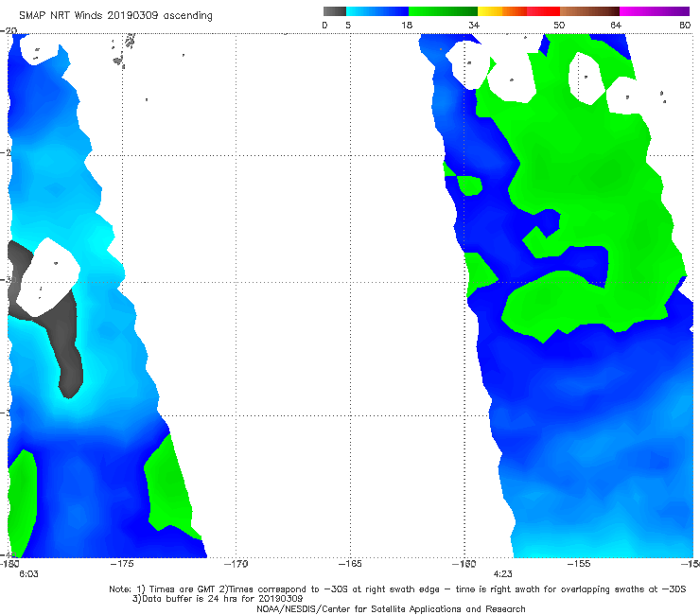Click the color bar label '34'
This screenshot has width=700, height=615.
coord(474,25)
